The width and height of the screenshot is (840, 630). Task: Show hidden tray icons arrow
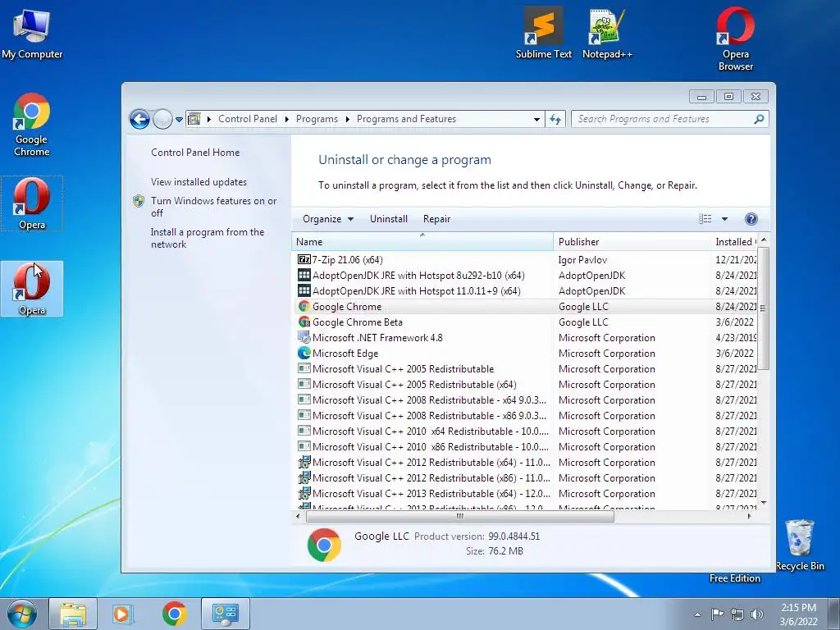click(x=697, y=614)
